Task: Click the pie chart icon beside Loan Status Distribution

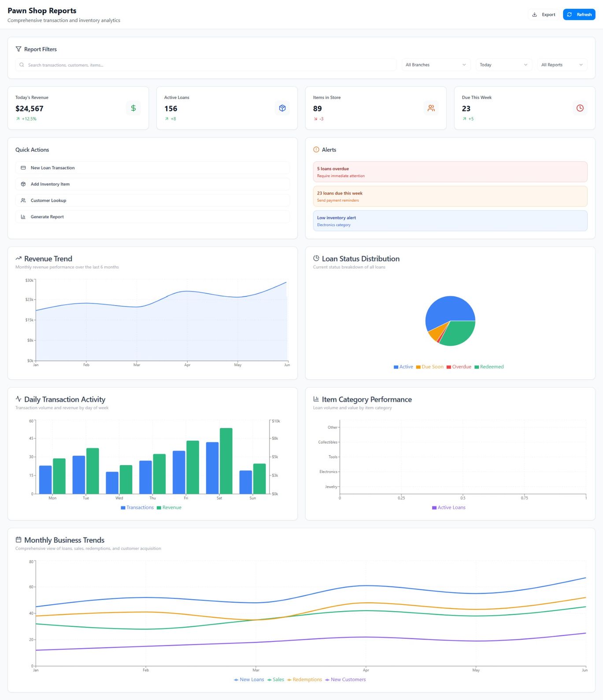Action: (x=316, y=258)
